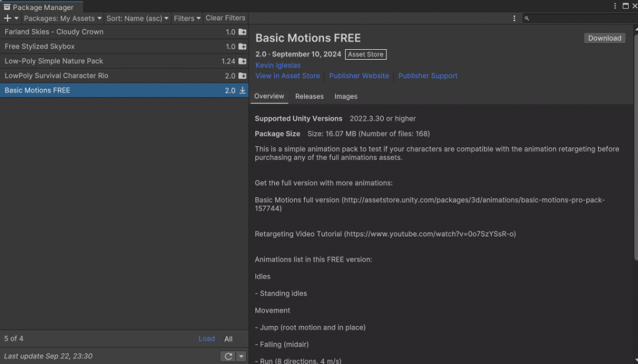The height and width of the screenshot is (364, 638).
Task: Open the add package dropdown arrow
Action: click(16, 18)
